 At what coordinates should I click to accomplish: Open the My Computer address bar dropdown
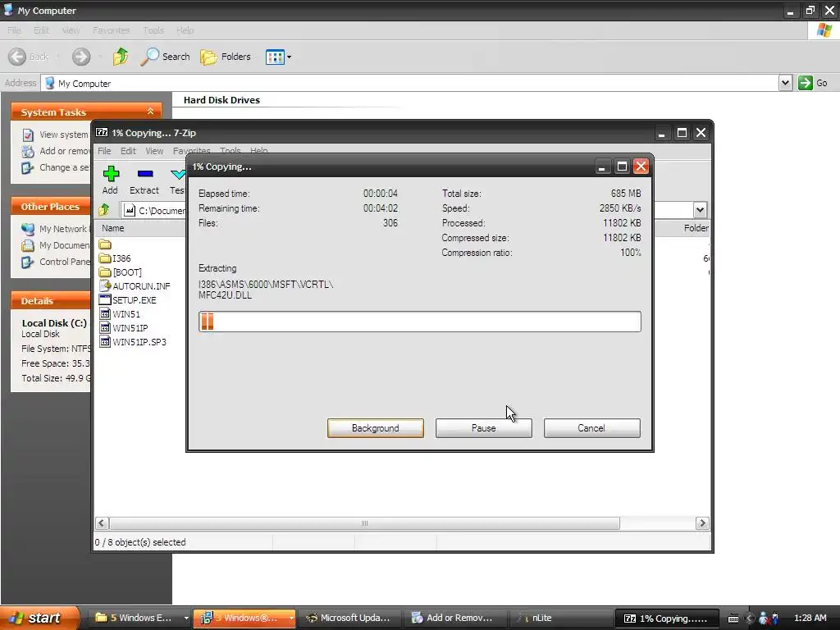pos(785,83)
